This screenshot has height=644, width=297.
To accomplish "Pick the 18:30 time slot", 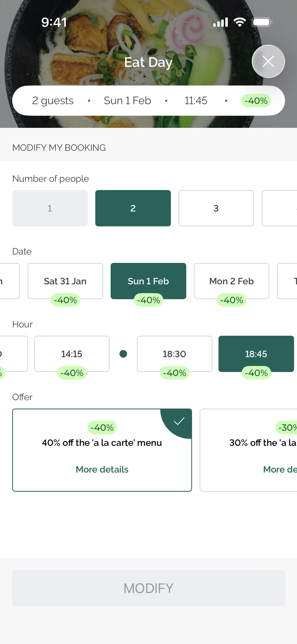I will tap(174, 354).
